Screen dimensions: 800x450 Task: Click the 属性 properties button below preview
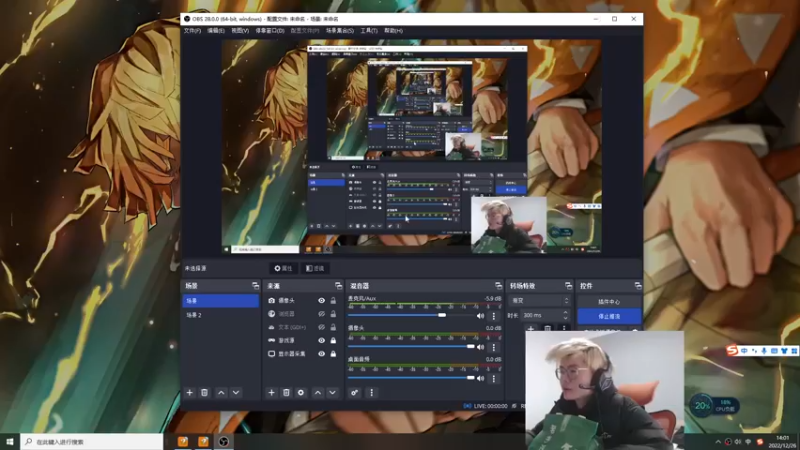pos(283,268)
